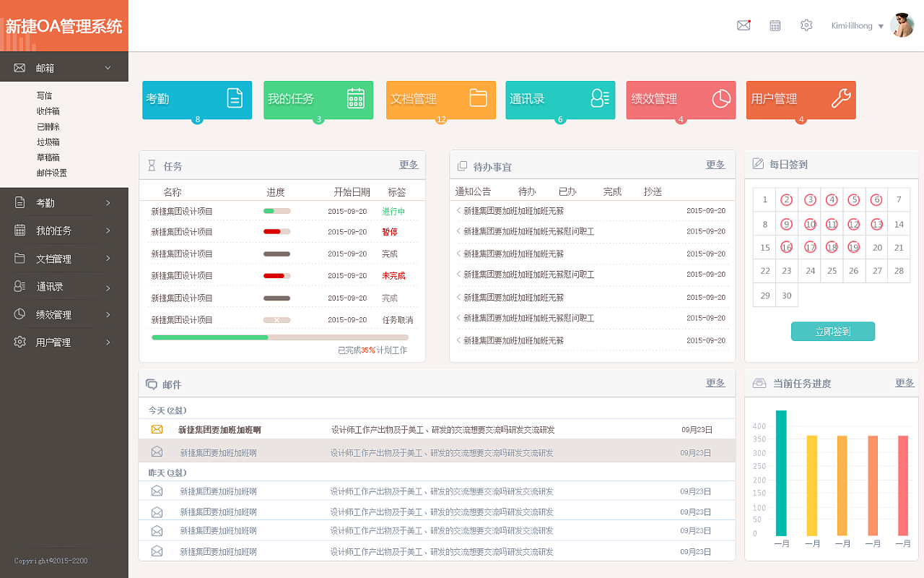The width and height of the screenshot is (924, 578).
Task: Click the folder icon beside 文档管理 in sidebar
Action: pos(20,258)
